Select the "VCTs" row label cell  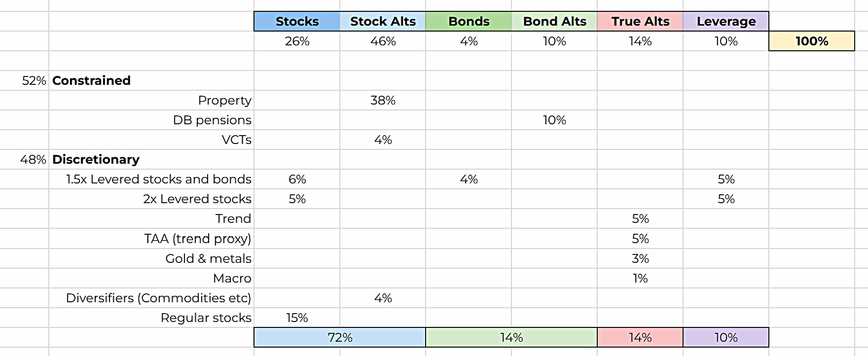coord(237,140)
